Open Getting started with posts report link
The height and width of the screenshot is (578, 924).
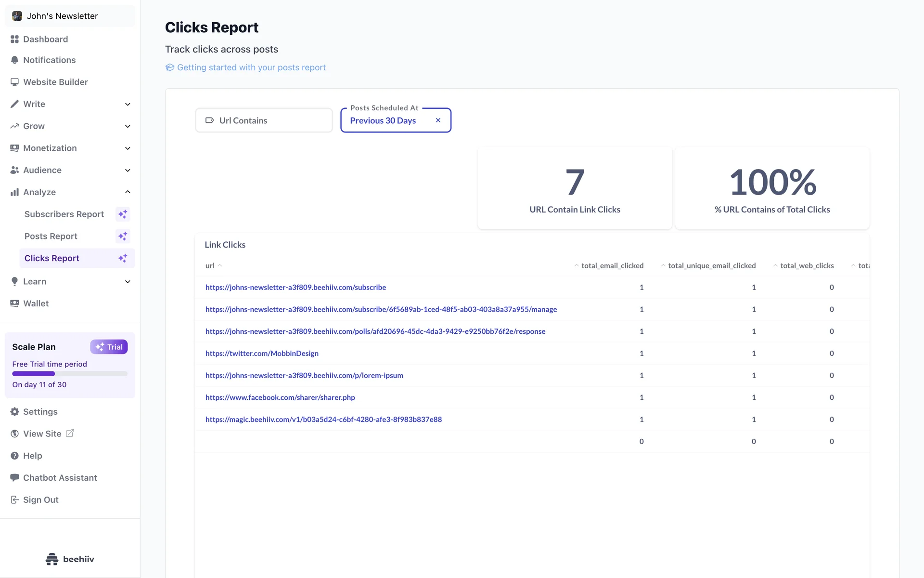point(251,67)
